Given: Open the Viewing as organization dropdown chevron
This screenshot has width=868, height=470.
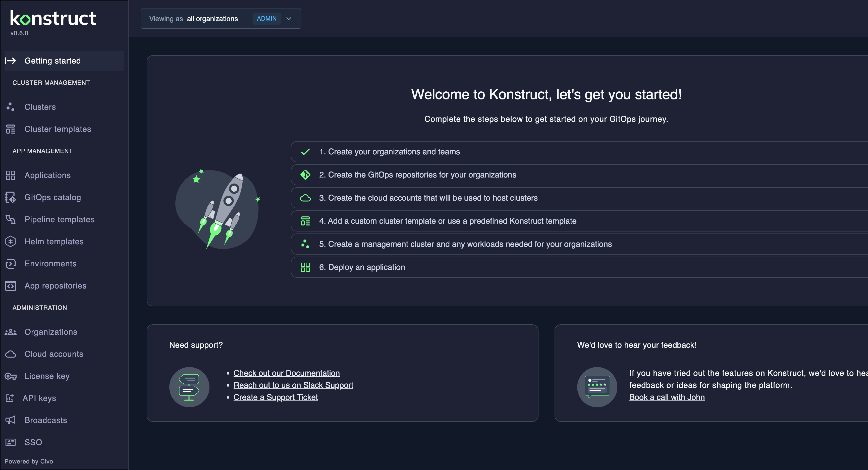Looking at the screenshot, I should pos(289,19).
